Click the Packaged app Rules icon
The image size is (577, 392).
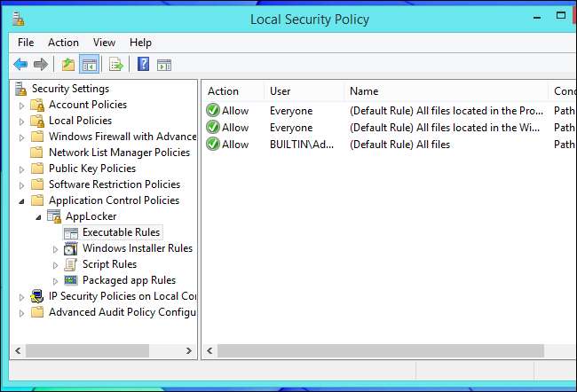tap(71, 280)
